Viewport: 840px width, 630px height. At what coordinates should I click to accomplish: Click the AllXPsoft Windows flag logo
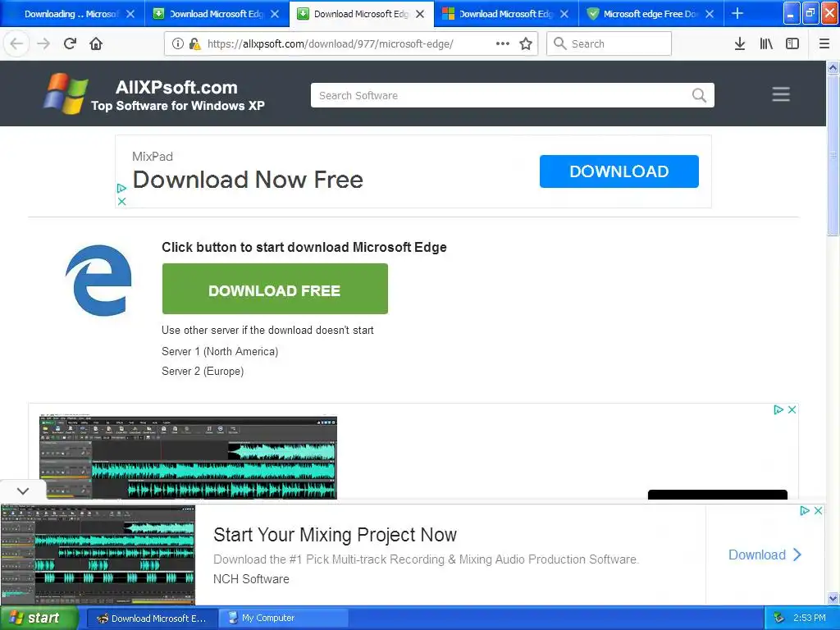(66, 94)
